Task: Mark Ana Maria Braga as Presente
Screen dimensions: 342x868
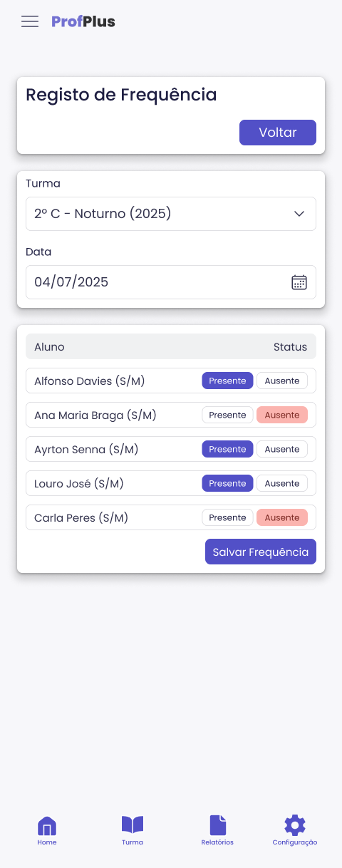Action: pos(227,415)
